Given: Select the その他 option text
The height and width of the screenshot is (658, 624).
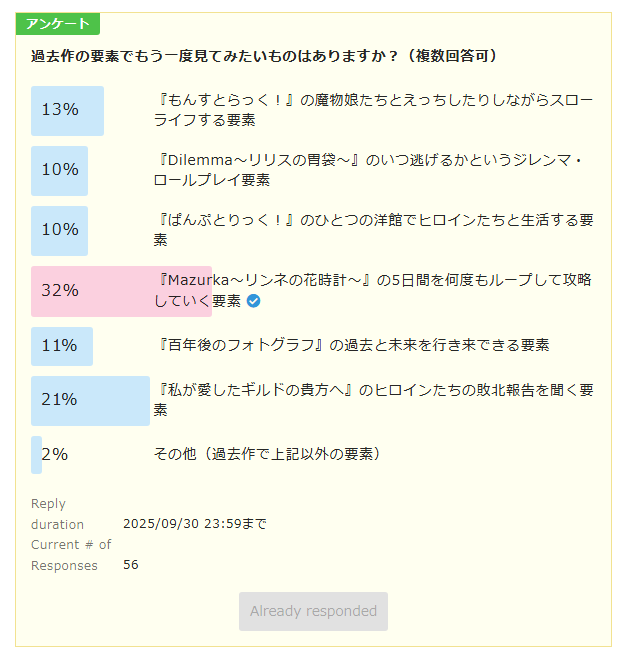Looking at the screenshot, I should pos(267,454).
